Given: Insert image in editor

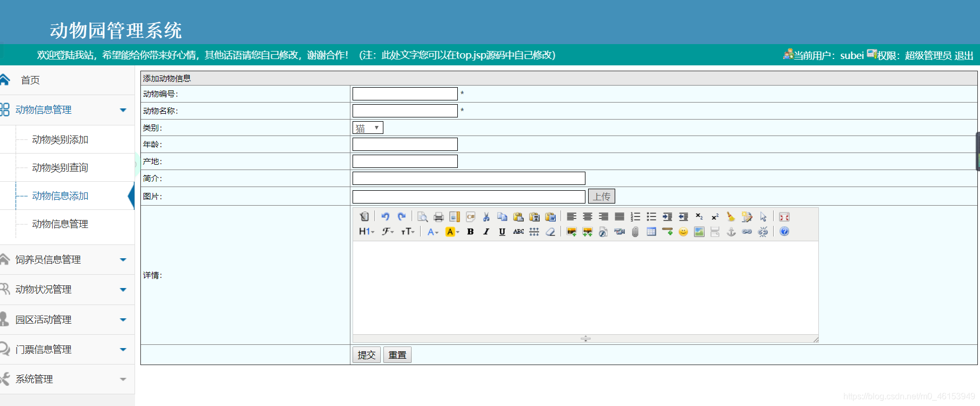Looking at the screenshot, I should (572, 232).
